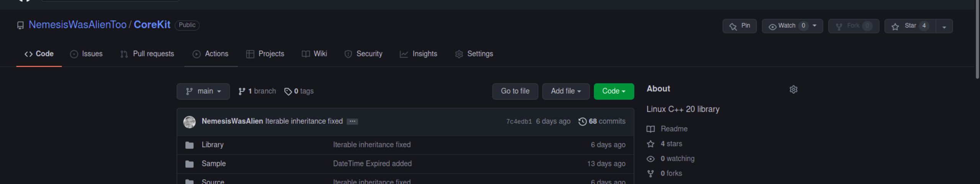The height and width of the screenshot is (184, 980).
Task: Open the Add file dropdown
Action: tap(565, 91)
